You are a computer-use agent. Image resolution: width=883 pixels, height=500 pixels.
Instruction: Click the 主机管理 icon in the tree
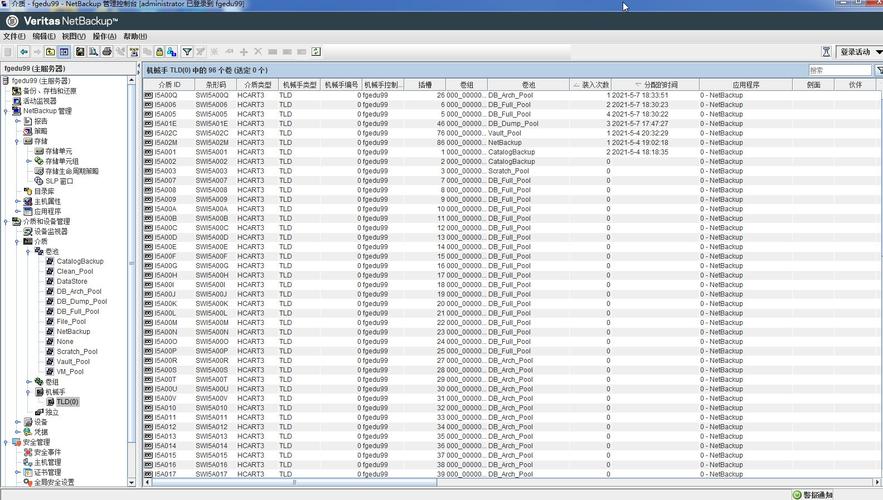28,462
